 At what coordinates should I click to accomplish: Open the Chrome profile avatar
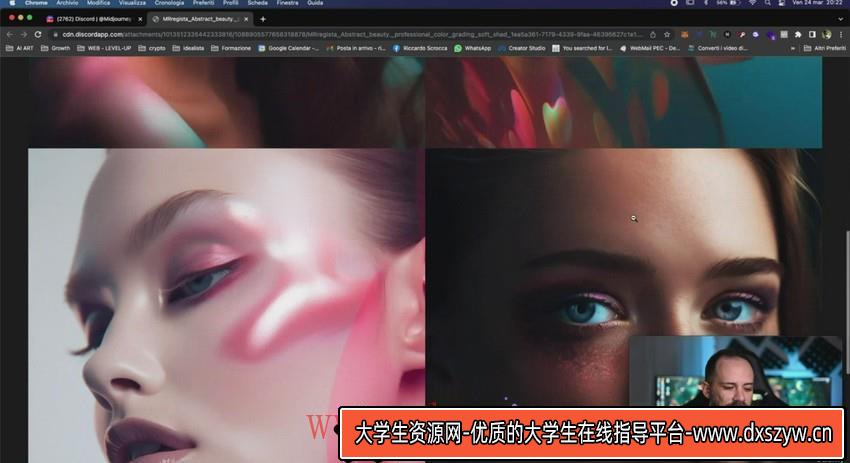(x=827, y=34)
